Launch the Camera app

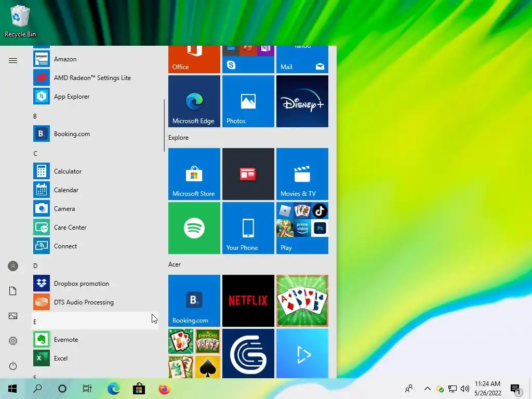[x=95, y=209]
